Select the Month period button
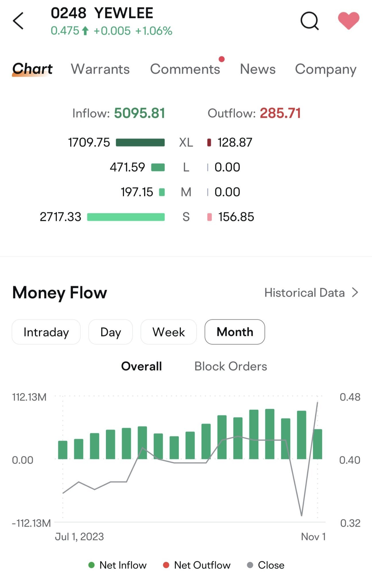Screen dimensions: 372x588 coord(235,332)
